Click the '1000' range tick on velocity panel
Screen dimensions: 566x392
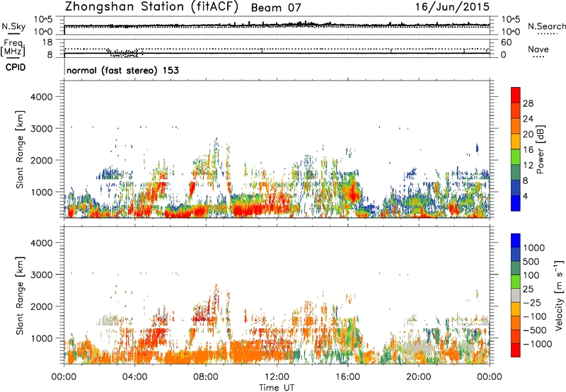(41, 338)
